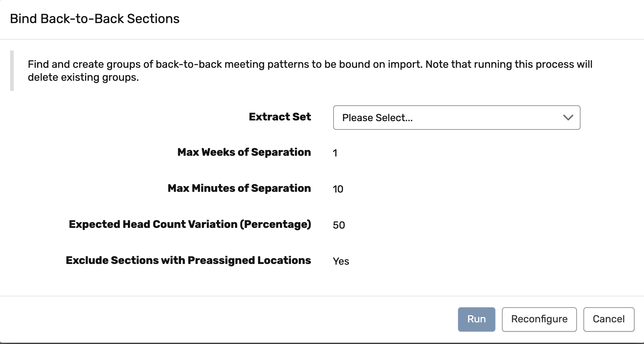Click the Reconfigure button
644x344 pixels.
[x=539, y=319]
